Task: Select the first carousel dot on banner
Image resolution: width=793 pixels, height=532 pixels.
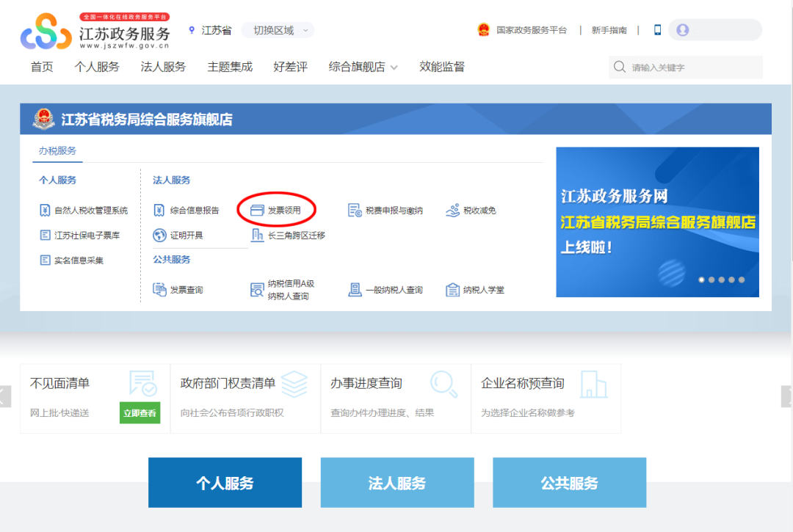Action: [x=701, y=280]
